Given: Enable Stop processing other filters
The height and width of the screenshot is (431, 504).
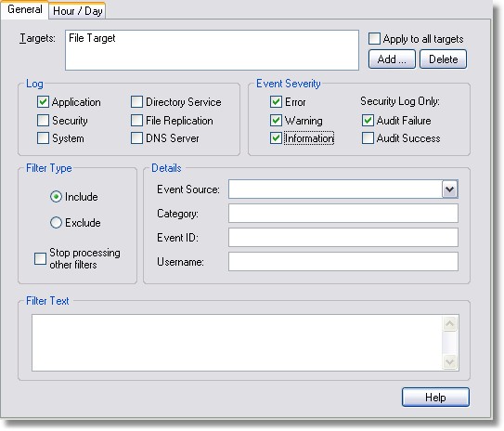Looking at the screenshot, I should (40, 258).
